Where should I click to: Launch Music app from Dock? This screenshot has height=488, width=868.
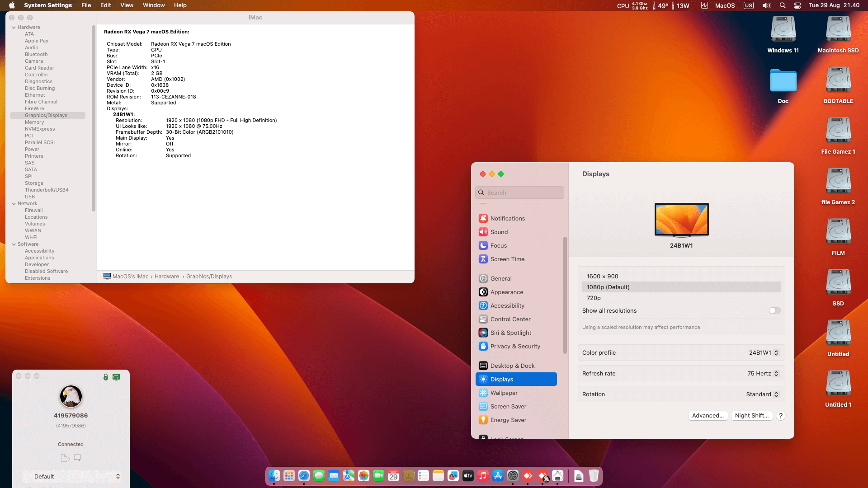click(483, 476)
